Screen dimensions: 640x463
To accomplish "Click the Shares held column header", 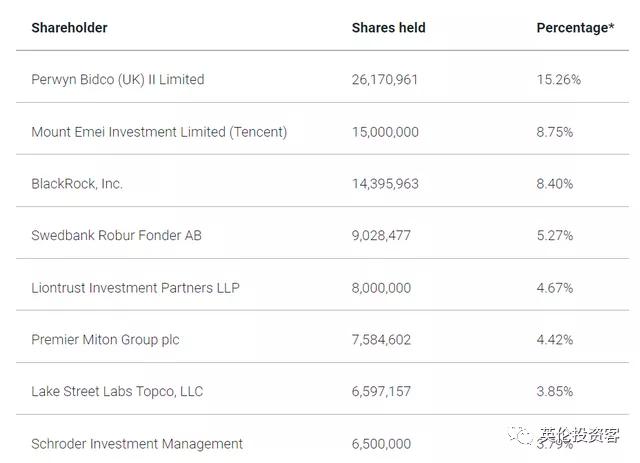I will click(388, 28).
